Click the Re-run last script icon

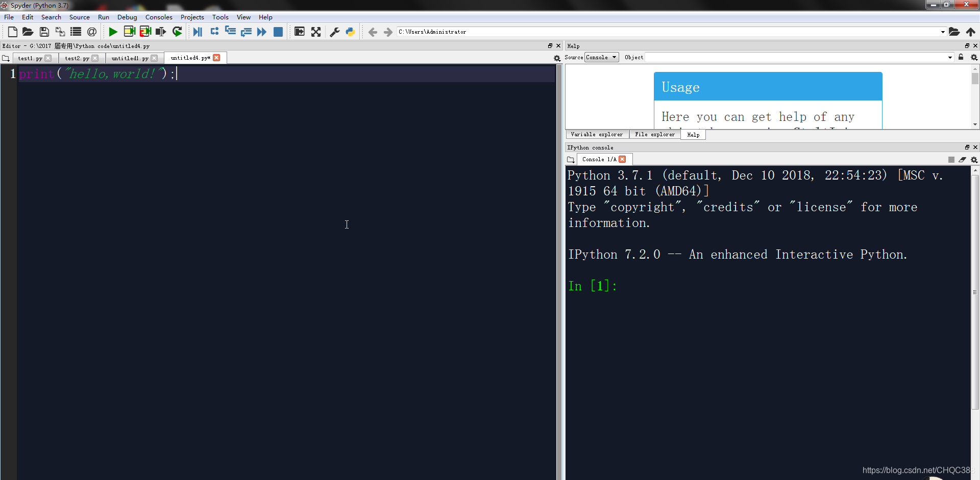coord(177,32)
